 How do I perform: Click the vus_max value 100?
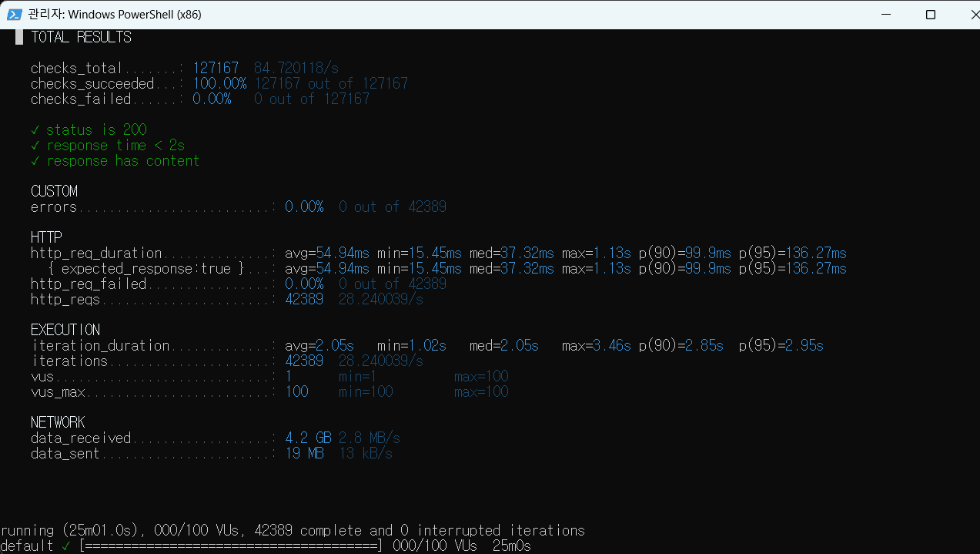(296, 391)
